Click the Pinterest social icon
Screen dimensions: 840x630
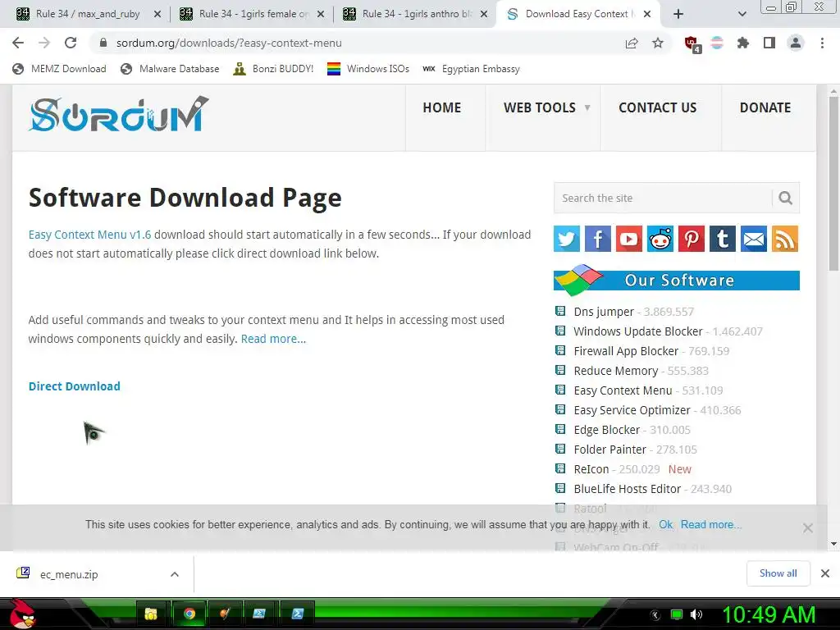coord(691,239)
